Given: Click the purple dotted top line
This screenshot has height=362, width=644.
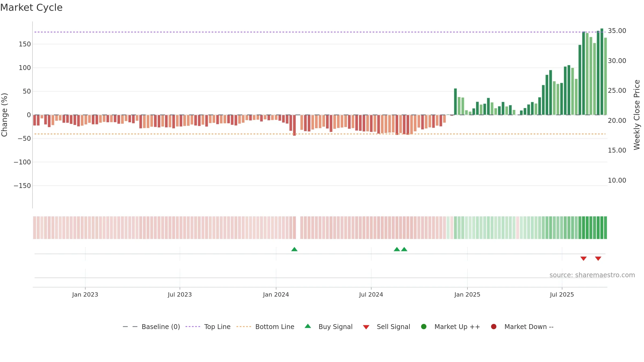Looking at the screenshot, I should pos(320,32).
